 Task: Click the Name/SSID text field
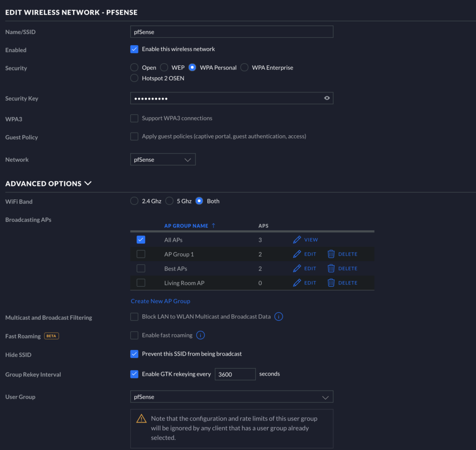coord(231,32)
